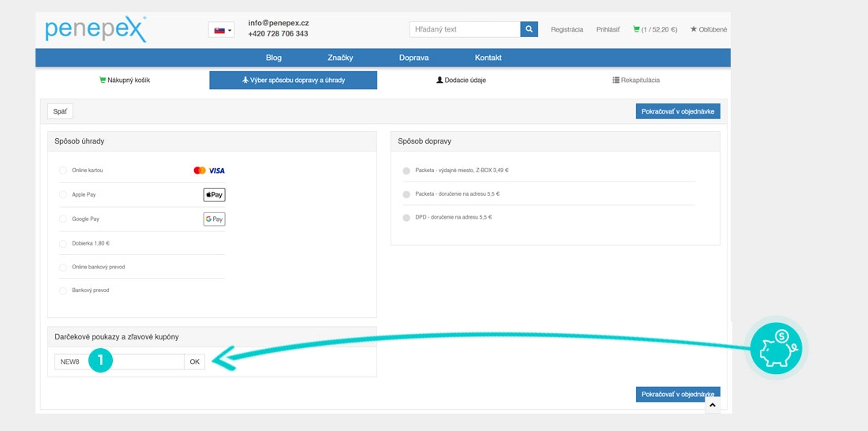868x431 pixels.
Task: Go to Dodacie údaje step
Action: pos(461,80)
